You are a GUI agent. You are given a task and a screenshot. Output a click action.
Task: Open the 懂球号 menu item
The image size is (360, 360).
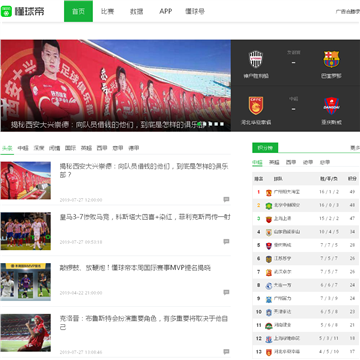point(195,11)
